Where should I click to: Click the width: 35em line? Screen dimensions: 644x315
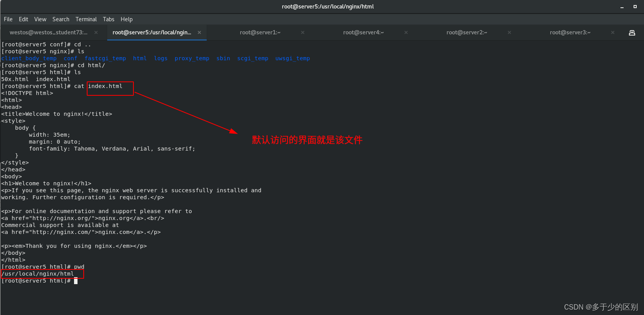point(50,135)
